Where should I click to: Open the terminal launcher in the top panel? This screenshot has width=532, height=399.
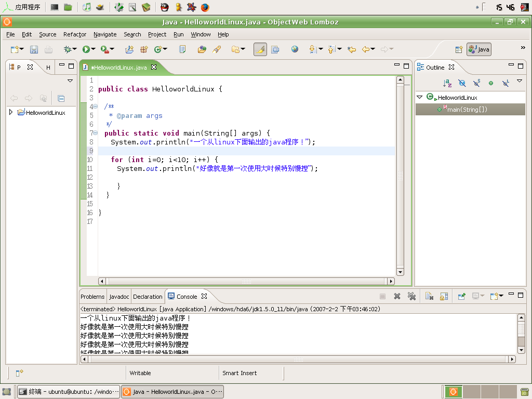tap(54, 7)
